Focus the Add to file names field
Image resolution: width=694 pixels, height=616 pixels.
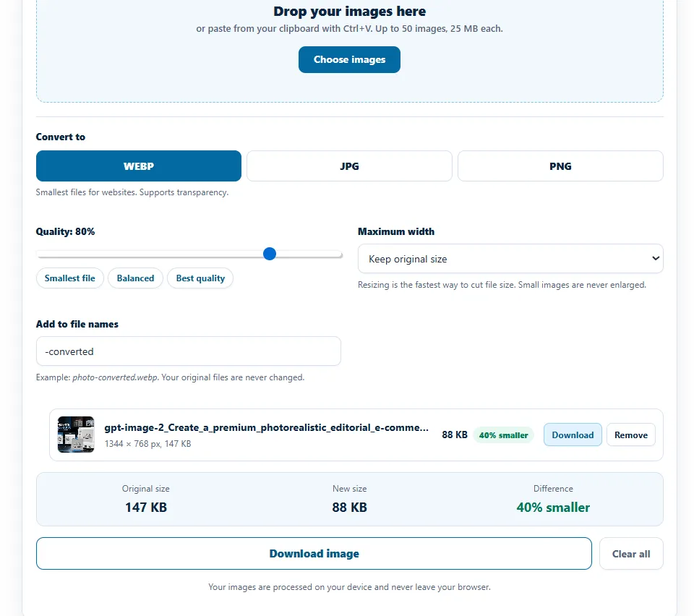(x=189, y=351)
